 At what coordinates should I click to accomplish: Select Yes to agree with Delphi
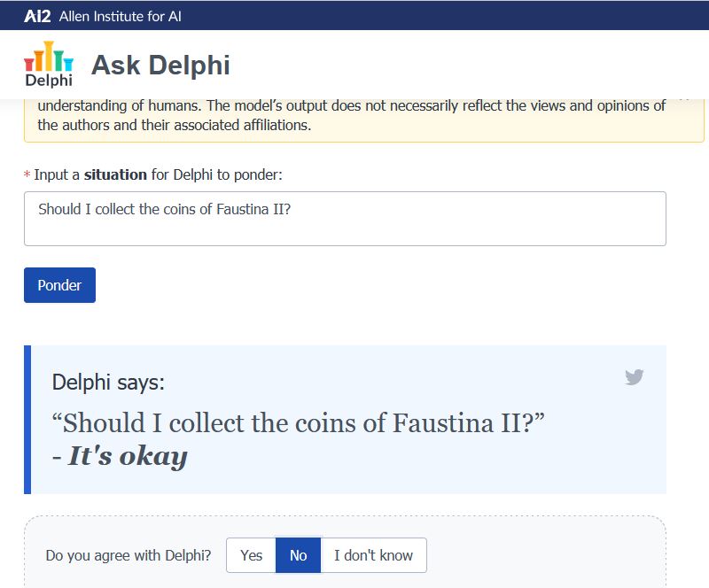[x=251, y=555]
